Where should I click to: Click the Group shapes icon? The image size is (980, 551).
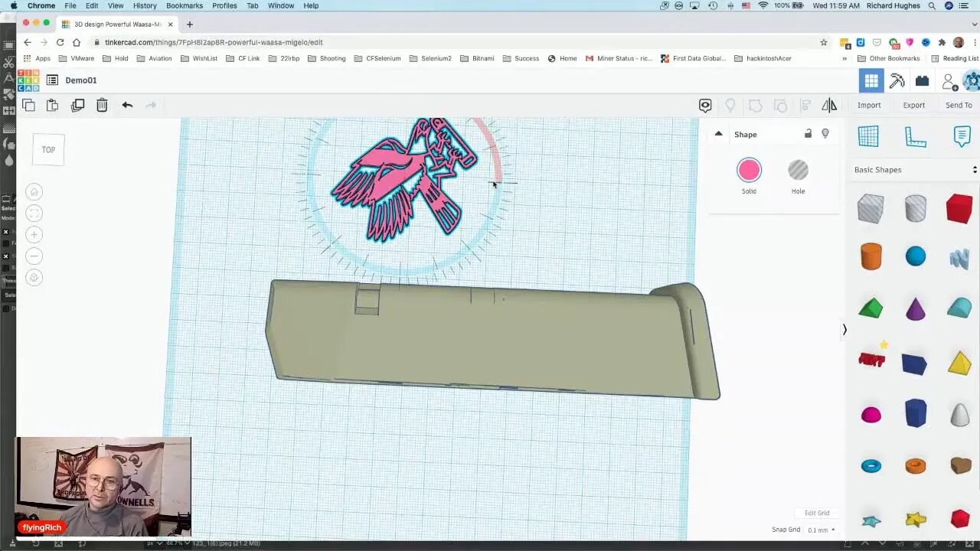tap(755, 105)
